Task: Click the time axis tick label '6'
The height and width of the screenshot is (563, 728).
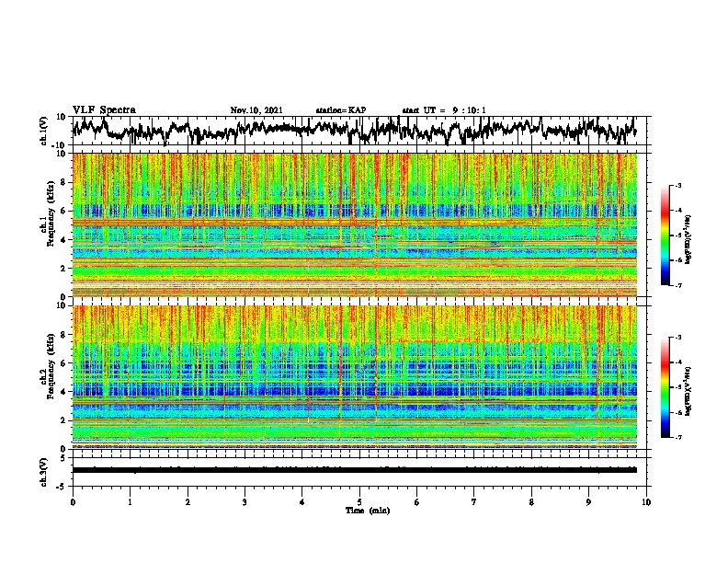Action: [x=417, y=502]
